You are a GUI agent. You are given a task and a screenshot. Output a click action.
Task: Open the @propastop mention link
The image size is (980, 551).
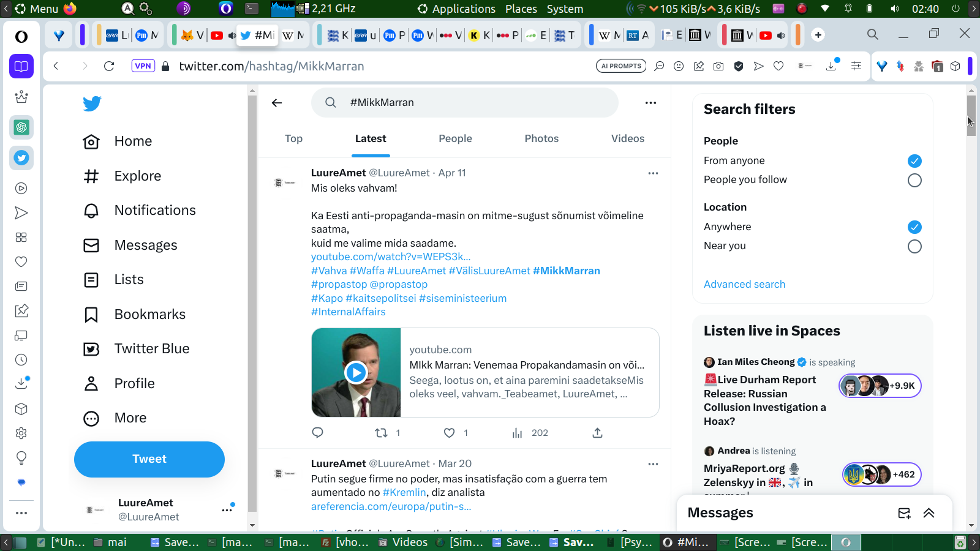pos(399,285)
